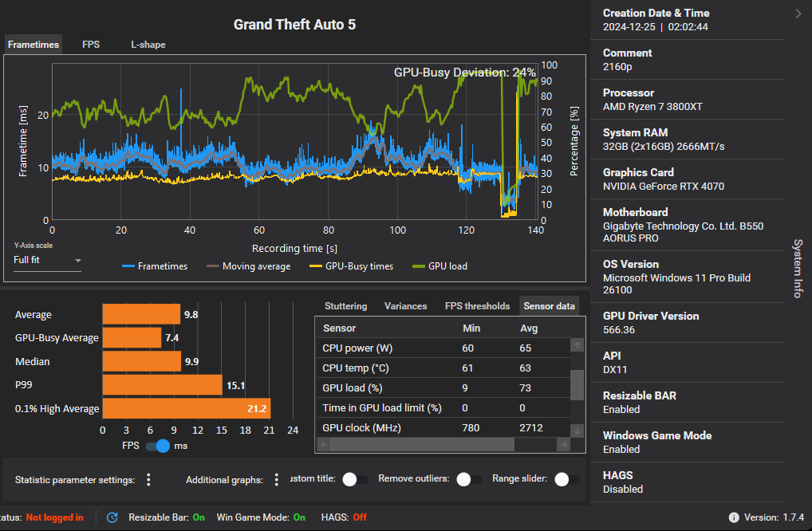The width and height of the screenshot is (812, 531).
Task: Open Statistic parameter settings three-dot menu
Action: click(x=148, y=480)
